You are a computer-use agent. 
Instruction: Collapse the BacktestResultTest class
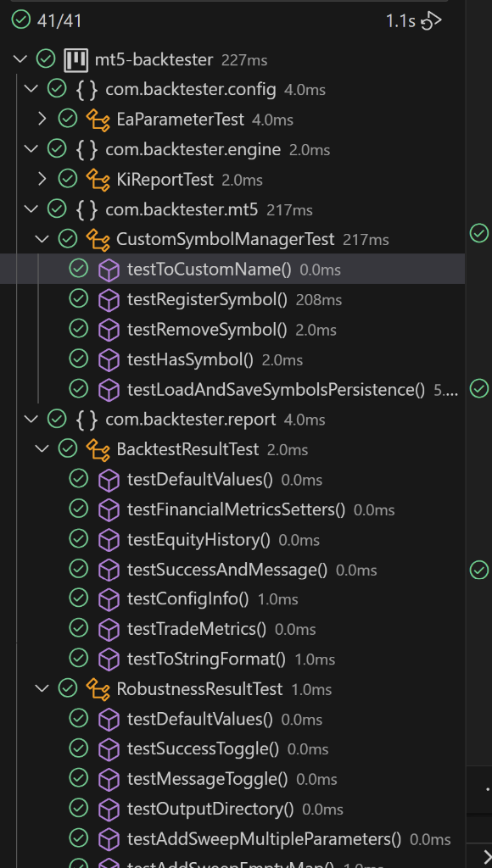(42, 448)
